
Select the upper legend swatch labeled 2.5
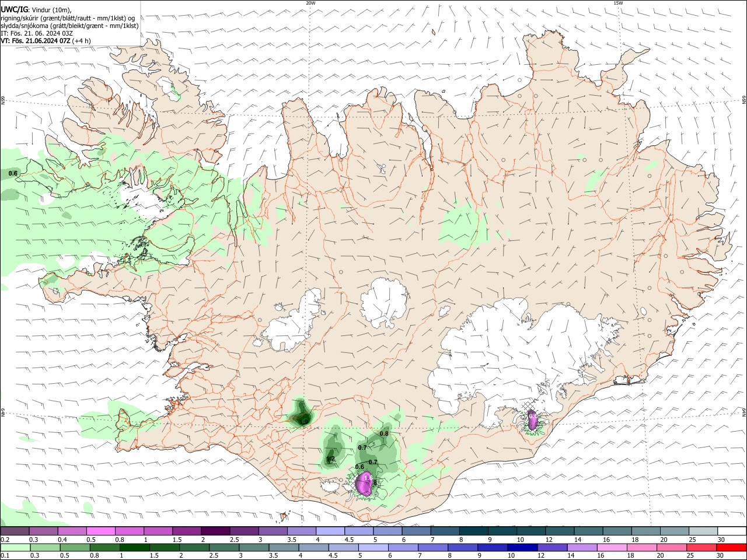click(x=244, y=531)
